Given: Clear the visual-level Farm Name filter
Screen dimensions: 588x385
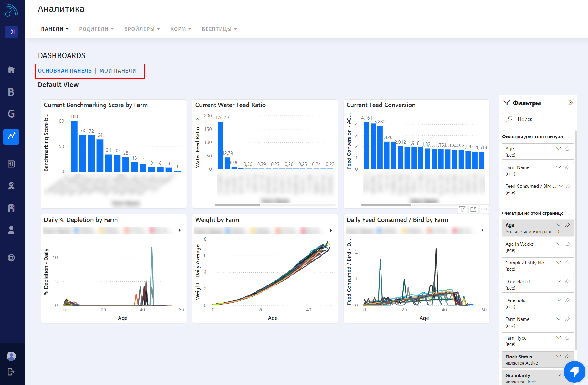Looking at the screenshot, I should (567, 167).
